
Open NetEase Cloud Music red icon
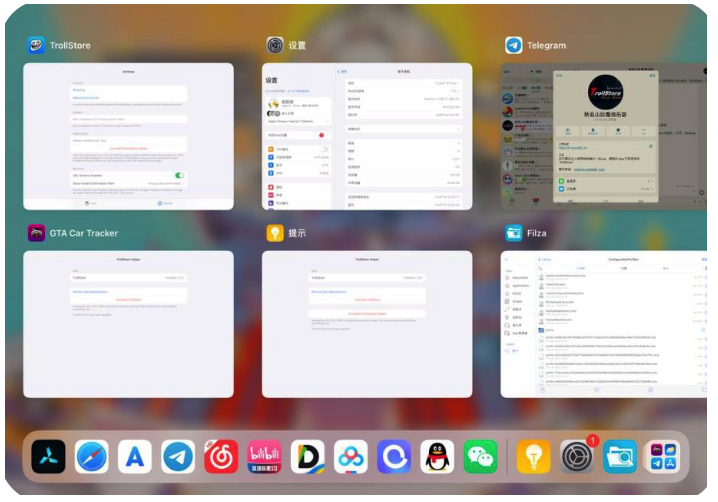[221, 457]
